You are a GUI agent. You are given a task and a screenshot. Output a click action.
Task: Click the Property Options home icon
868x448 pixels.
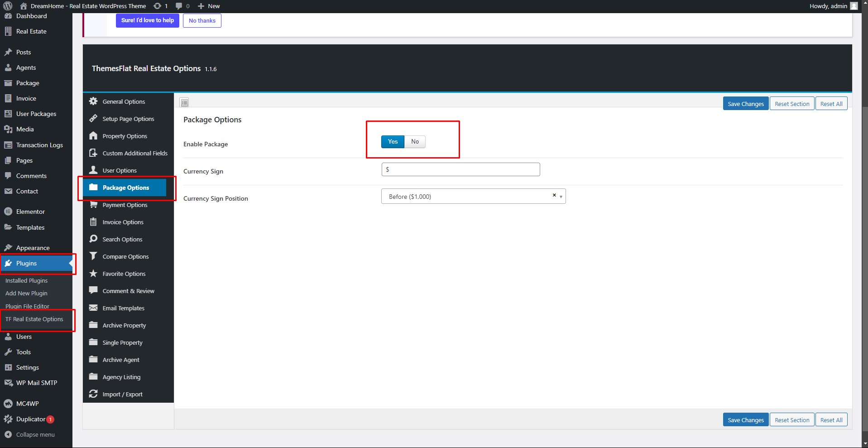93,135
